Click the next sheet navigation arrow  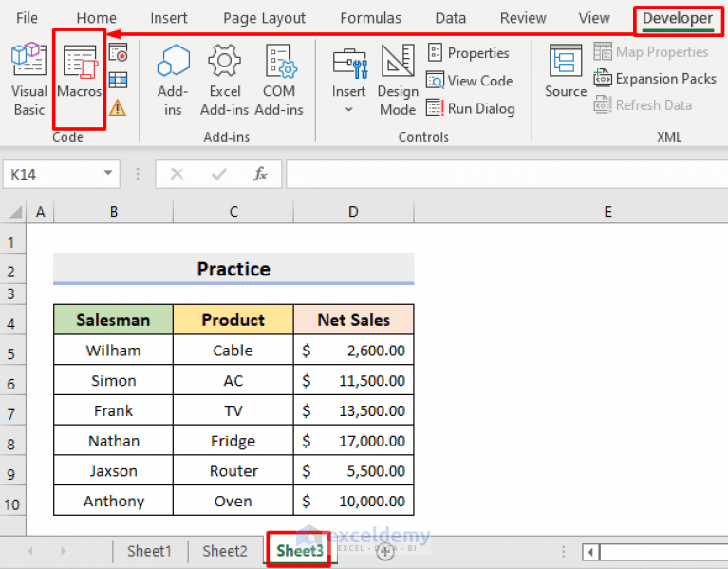(x=64, y=551)
